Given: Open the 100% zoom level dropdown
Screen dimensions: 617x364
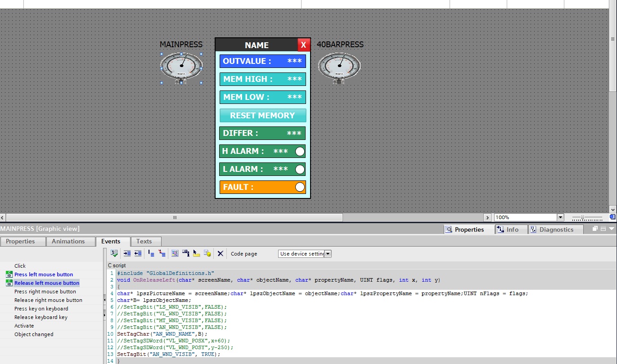Looking at the screenshot, I should (x=560, y=217).
